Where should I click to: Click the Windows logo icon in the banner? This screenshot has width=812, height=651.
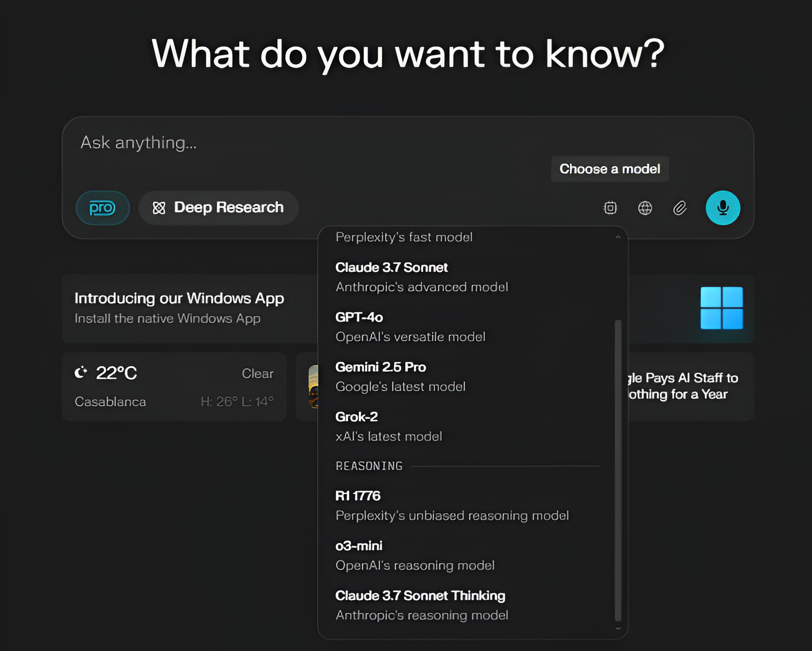722,308
